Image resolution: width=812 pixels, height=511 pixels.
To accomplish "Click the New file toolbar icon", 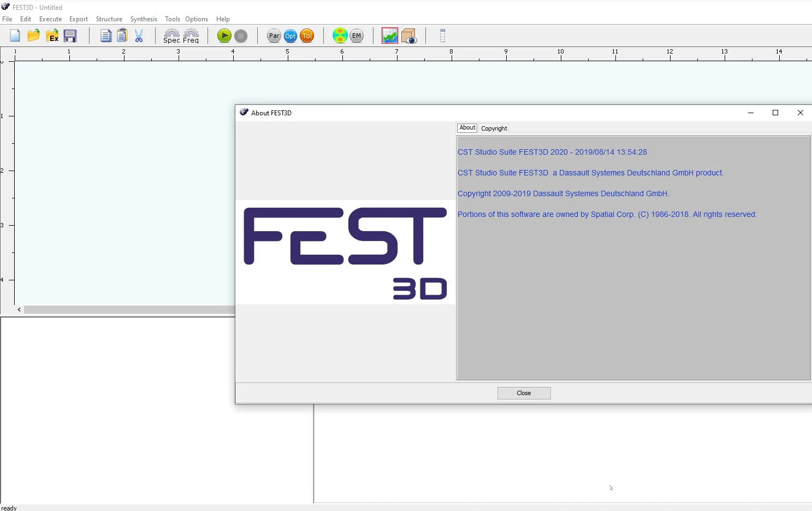I will (x=15, y=36).
